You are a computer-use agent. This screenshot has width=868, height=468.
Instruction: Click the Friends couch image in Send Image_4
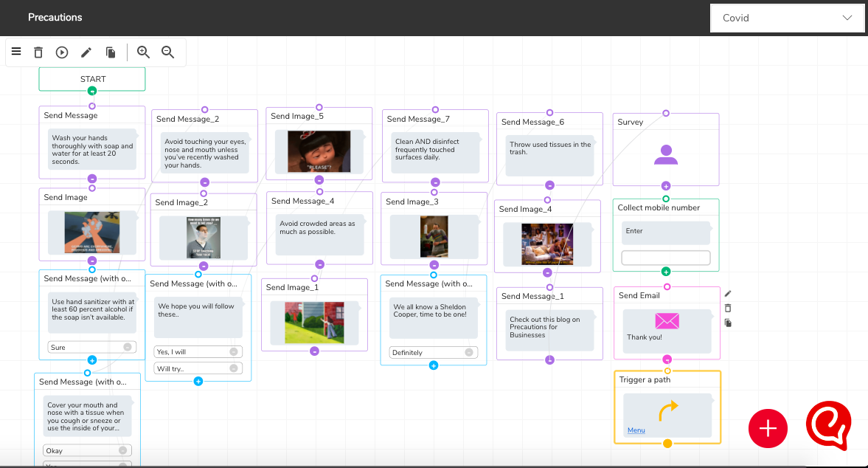click(x=547, y=244)
